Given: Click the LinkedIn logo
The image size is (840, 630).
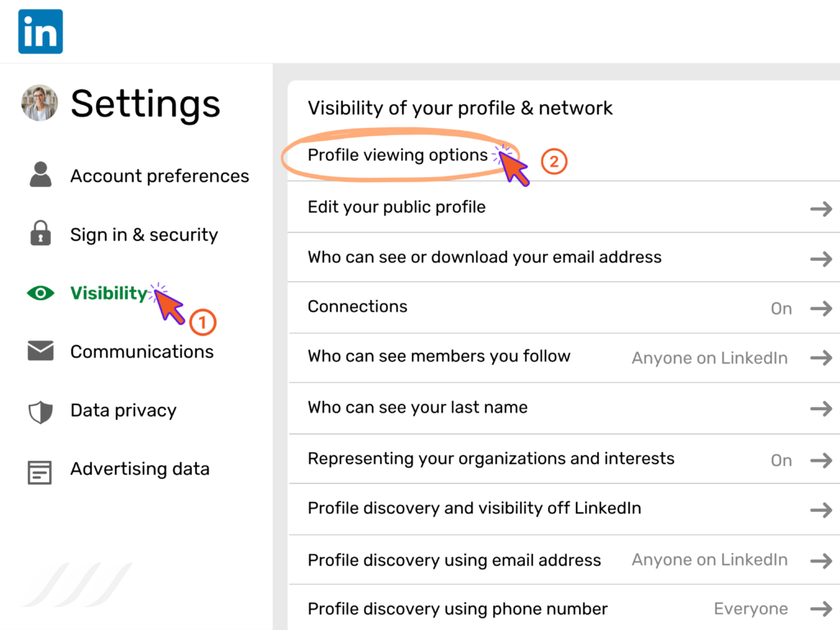Looking at the screenshot, I should tap(39, 30).
